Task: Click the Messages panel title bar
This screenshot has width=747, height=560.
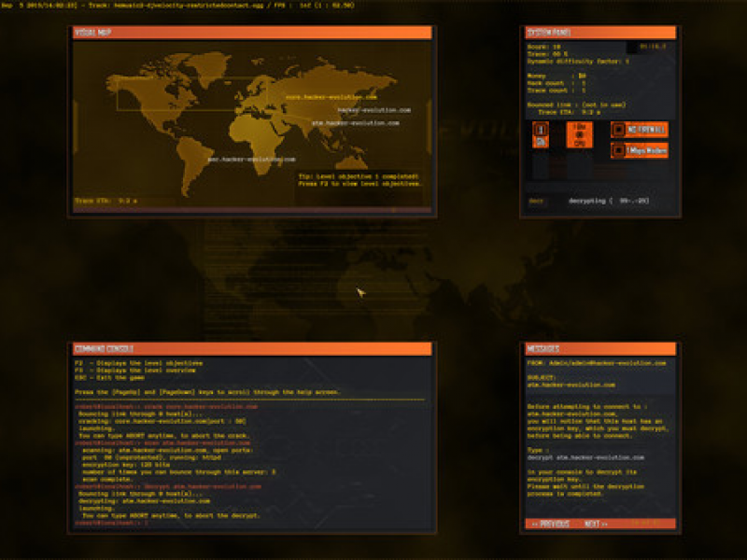Action: (600, 348)
